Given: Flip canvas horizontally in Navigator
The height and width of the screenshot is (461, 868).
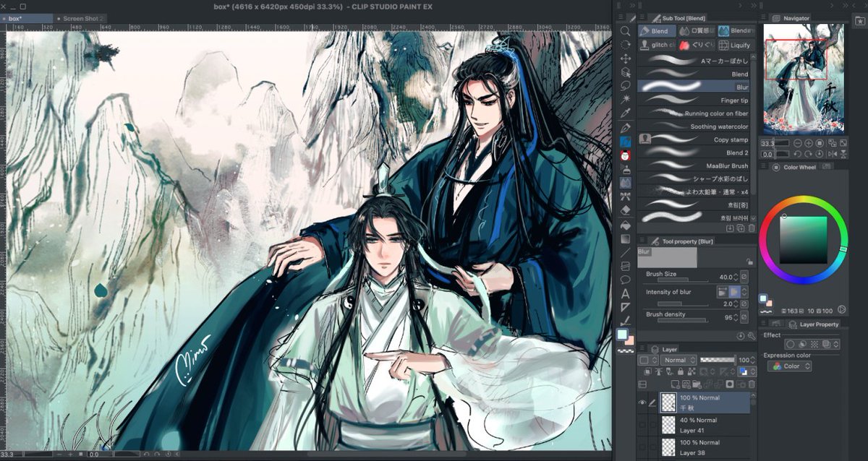Looking at the screenshot, I should [833, 154].
